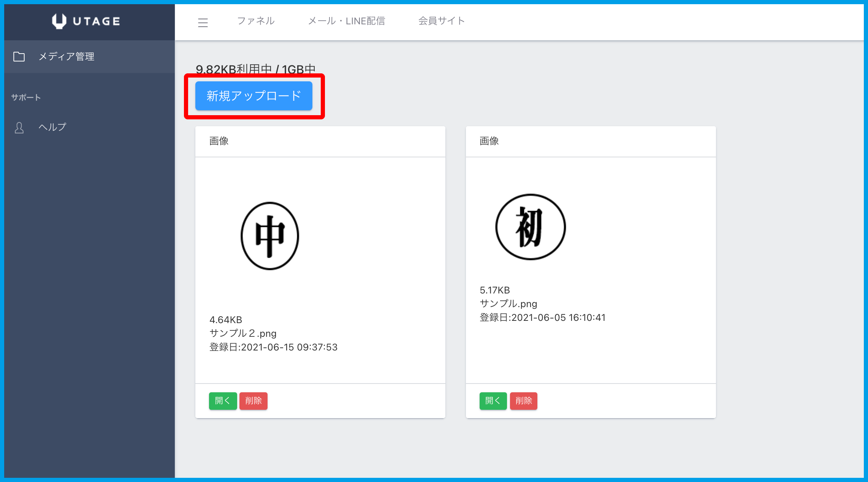Click the 初 circle image thumbnail
The width and height of the screenshot is (868, 482).
531,227
